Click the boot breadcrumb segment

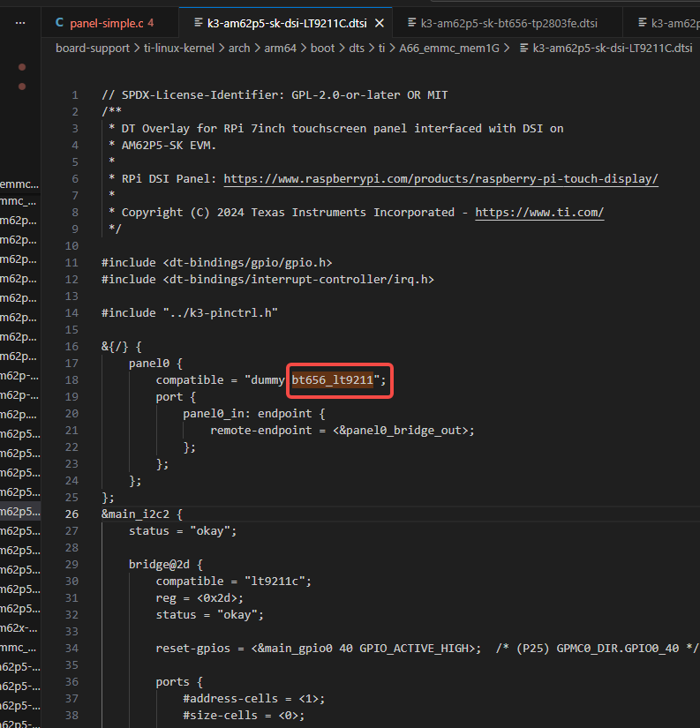tap(322, 49)
